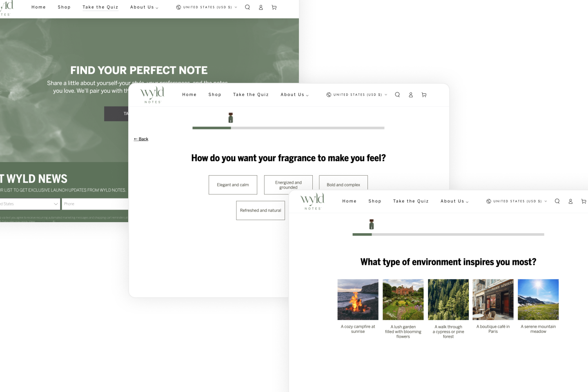The image size is (588, 392).
Task: Open the account icon in the back window header
Action: [261, 7]
